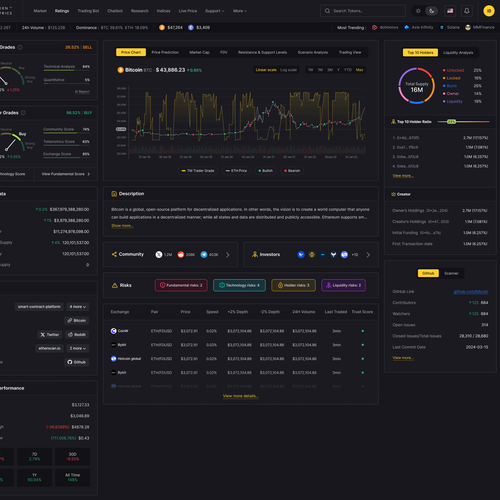Open the notifications bell
The width and height of the screenshot is (500, 500).
pyautogui.click(x=467, y=11)
